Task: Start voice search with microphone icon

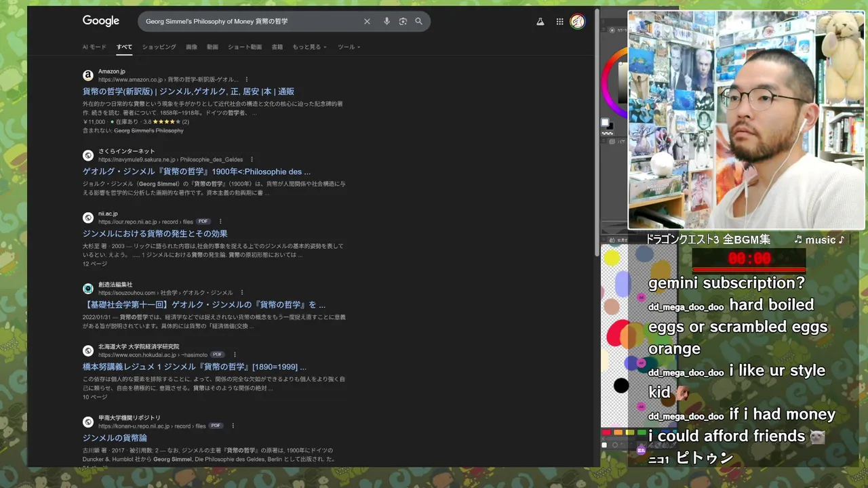Action: (387, 22)
